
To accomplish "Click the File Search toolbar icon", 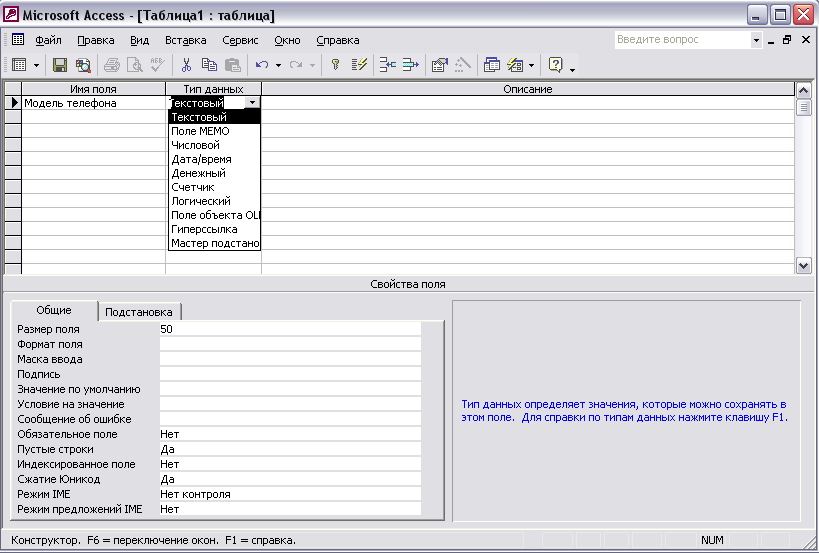I will click(x=83, y=65).
